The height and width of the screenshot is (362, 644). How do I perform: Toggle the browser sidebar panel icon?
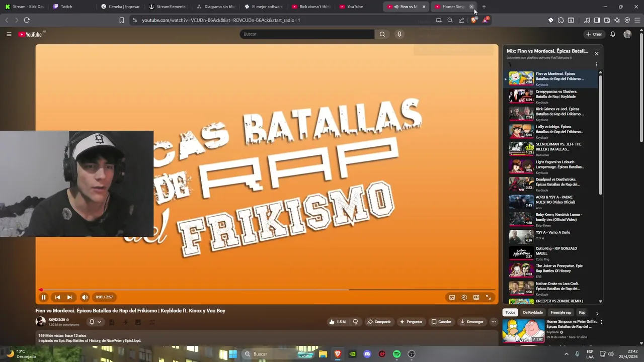click(x=597, y=20)
